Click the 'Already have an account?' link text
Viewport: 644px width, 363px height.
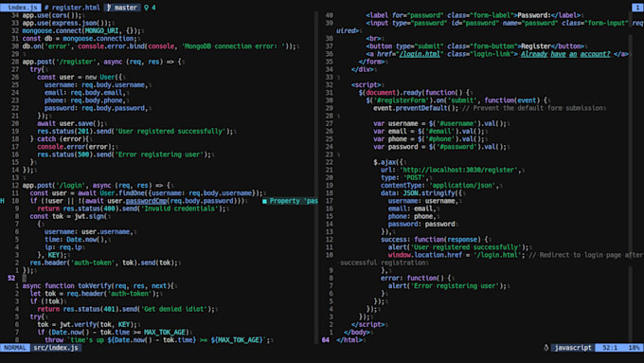point(565,54)
